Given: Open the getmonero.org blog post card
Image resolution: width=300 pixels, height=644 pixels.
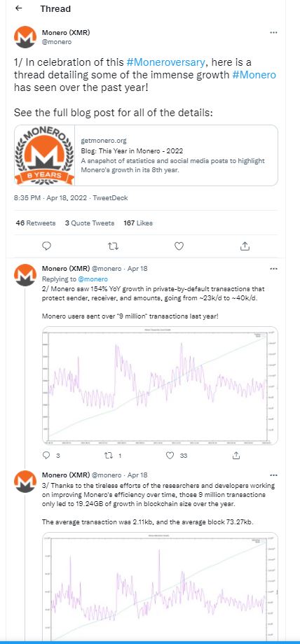Looking at the screenshot, I should click(146, 155).
